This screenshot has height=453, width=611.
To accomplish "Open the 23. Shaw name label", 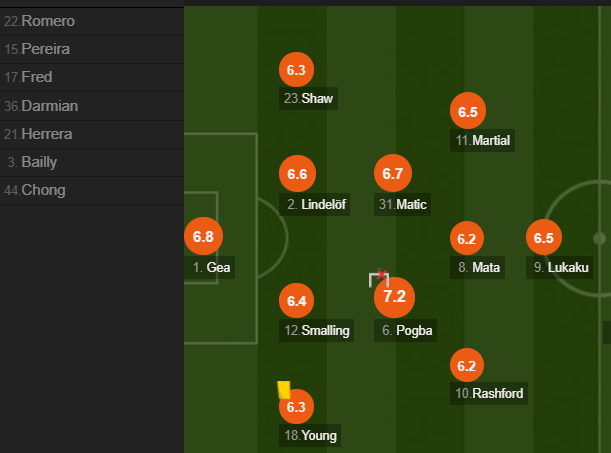I will click(308, 98).
